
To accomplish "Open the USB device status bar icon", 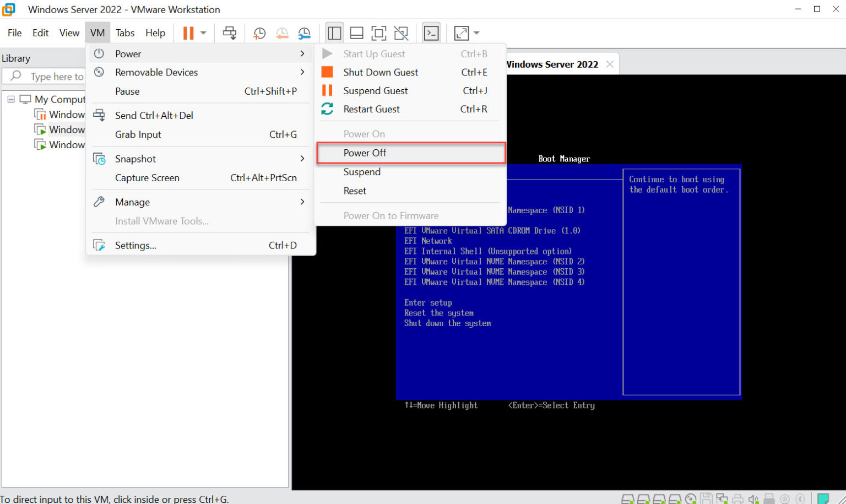I will tap(769, 497).
